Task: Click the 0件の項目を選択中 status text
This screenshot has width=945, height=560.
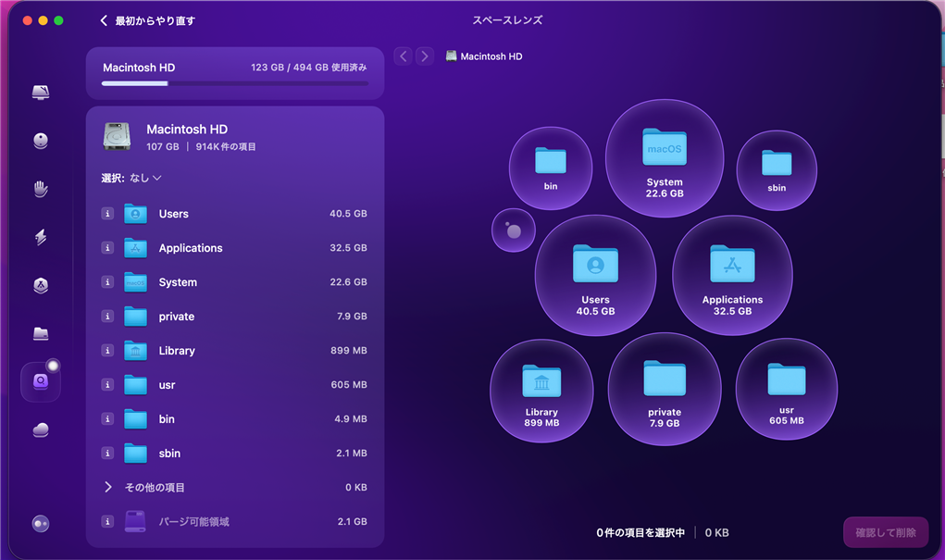Action: [640, 532]
